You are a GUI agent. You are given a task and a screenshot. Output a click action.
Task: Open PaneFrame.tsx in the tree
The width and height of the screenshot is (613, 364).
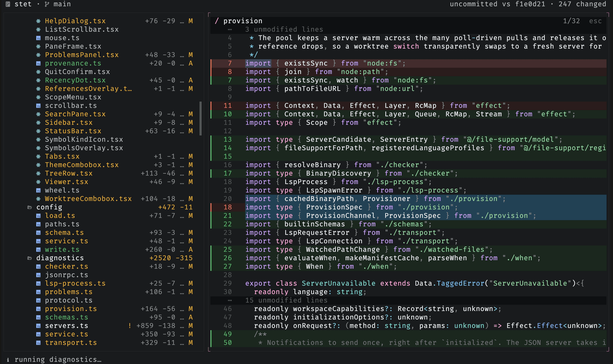click(x=73, y=46)
